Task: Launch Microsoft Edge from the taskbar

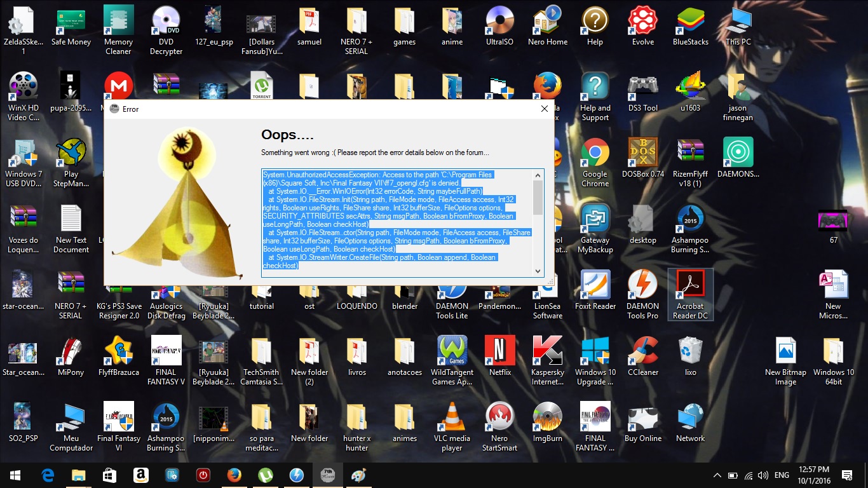Action: (x=47, y=475)
